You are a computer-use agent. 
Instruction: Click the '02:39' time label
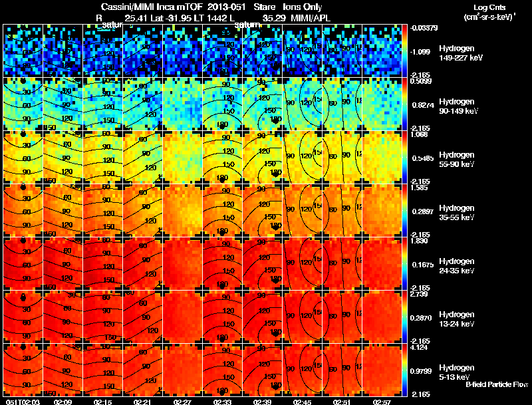pyautogui.click(x=262, y=402)
